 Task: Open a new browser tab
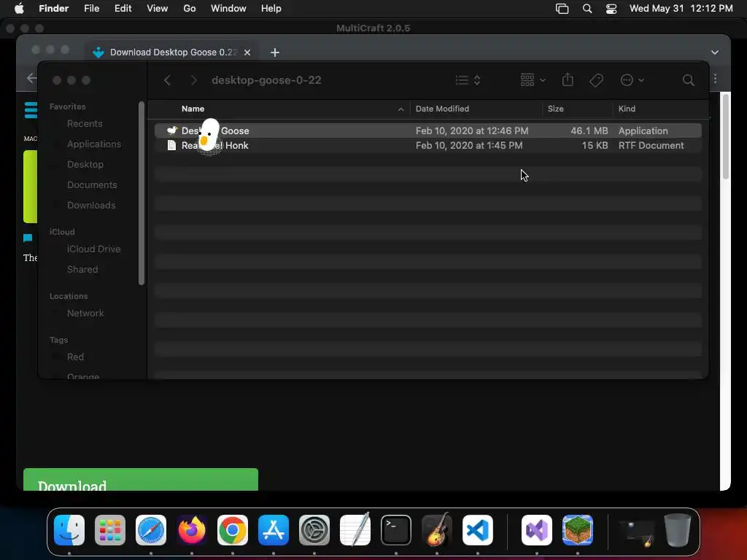[275, 52]
